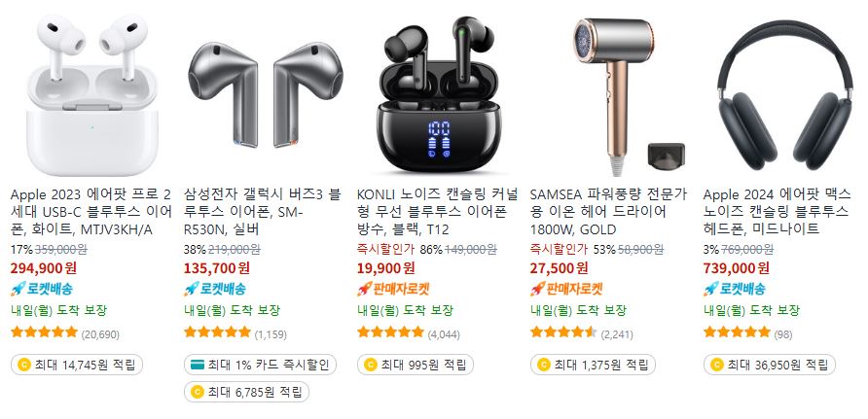Open the 삼성전자 갤럭시 버즈3 title link

coord(263,212)
